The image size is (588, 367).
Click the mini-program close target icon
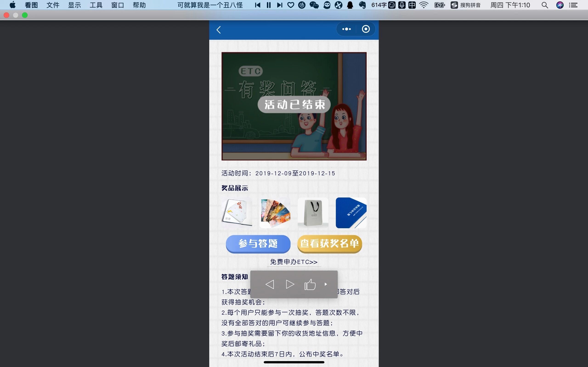point(366,29)
